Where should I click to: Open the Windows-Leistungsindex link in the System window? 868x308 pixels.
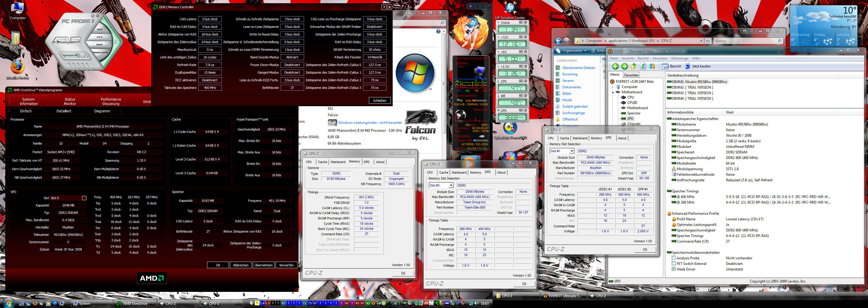coord(370,123)
